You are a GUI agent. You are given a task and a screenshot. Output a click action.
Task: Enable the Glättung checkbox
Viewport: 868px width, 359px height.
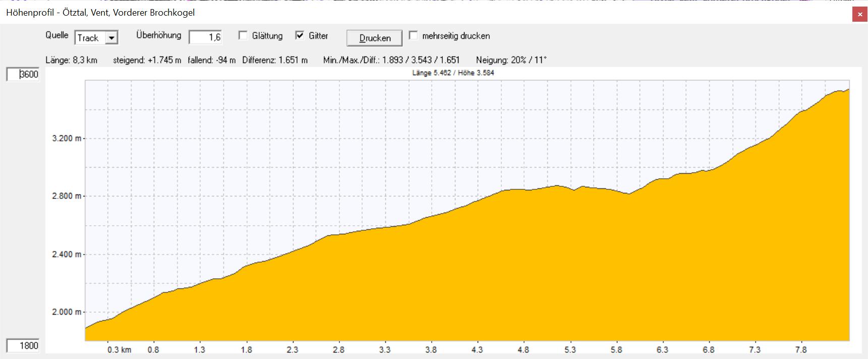point(243,35)
